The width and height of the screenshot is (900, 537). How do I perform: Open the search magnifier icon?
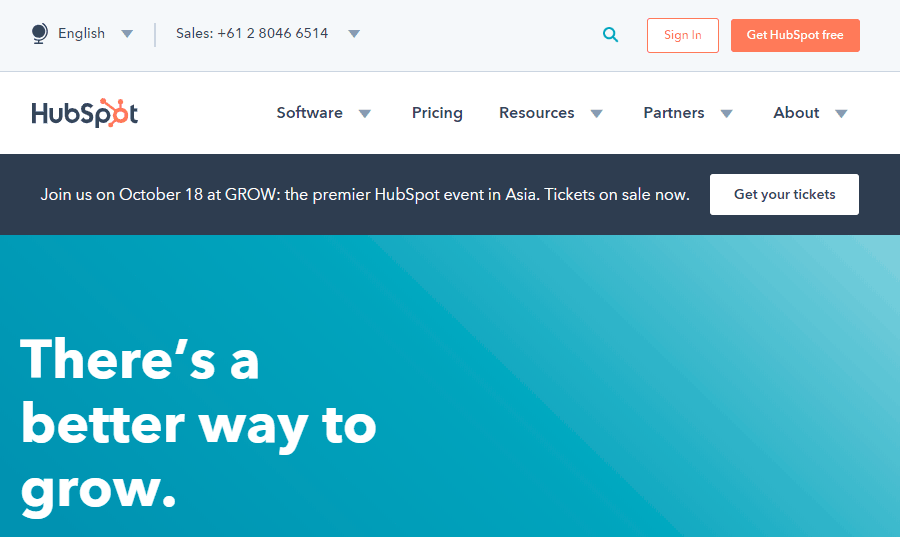(610, 35)
